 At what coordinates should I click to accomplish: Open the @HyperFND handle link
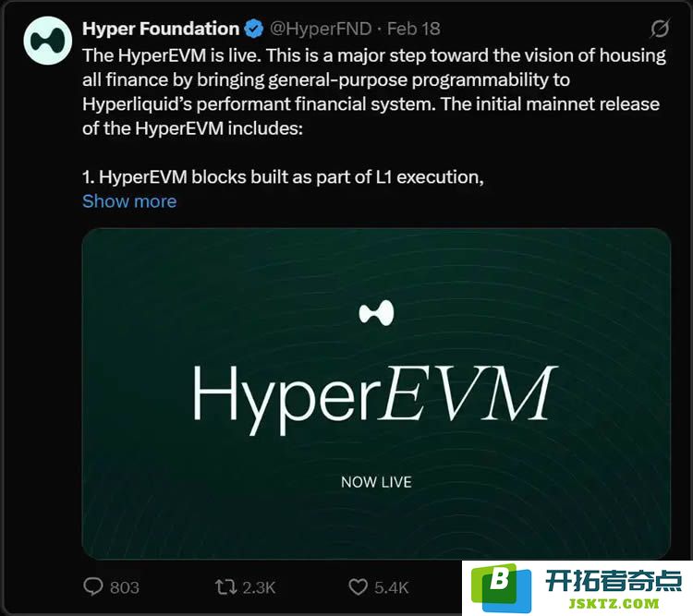point(321,29)
